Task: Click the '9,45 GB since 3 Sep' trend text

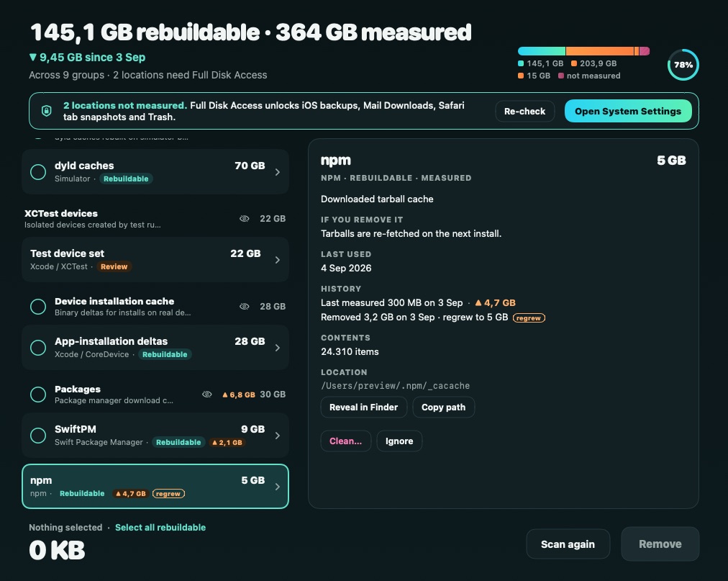Action: coord(87,57)
